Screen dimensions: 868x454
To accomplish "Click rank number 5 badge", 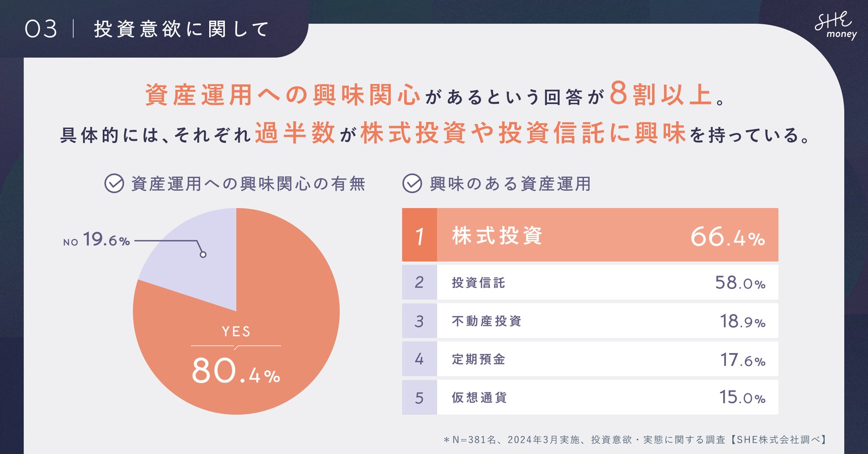I will (419, 398).
